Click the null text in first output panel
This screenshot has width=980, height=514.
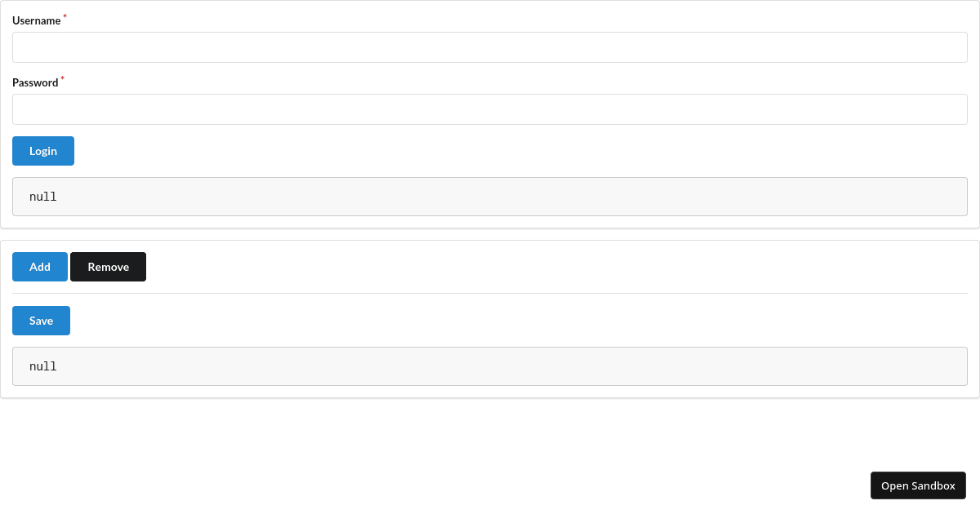point(42,196)
